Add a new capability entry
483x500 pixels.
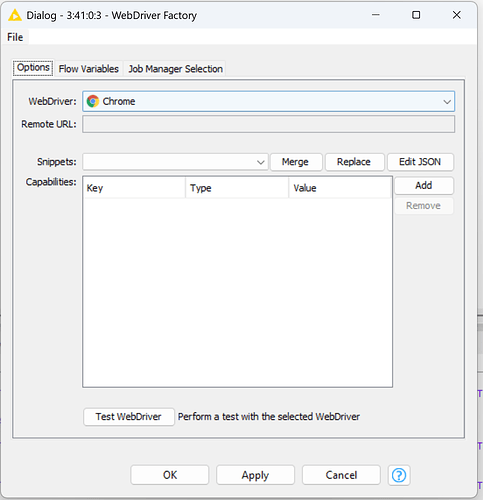[x=424, y=185]
